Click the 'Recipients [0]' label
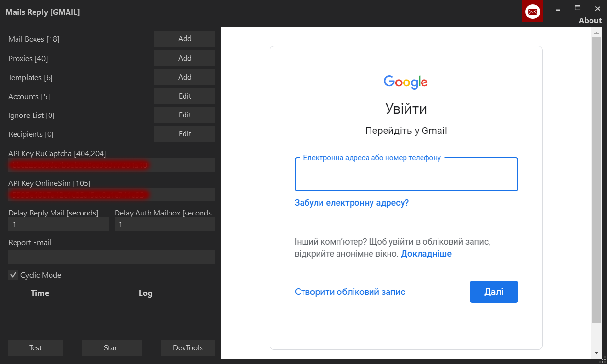 coord(31,134)
